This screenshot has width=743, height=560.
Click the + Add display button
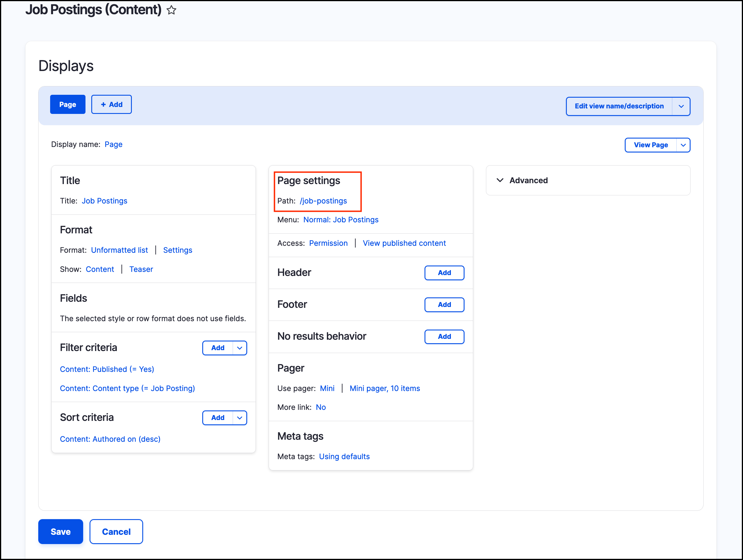click(x=112, y=104)
